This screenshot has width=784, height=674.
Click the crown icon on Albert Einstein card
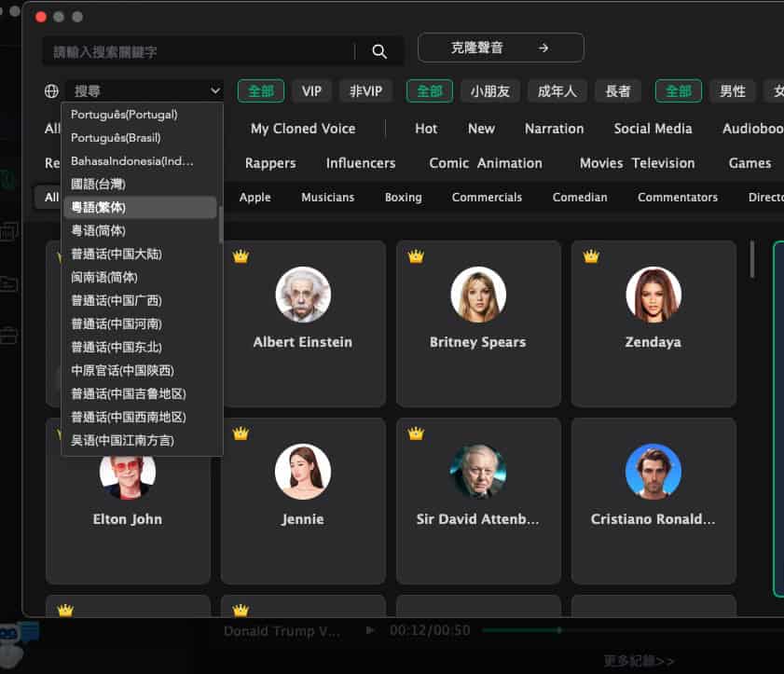[241, 256]
